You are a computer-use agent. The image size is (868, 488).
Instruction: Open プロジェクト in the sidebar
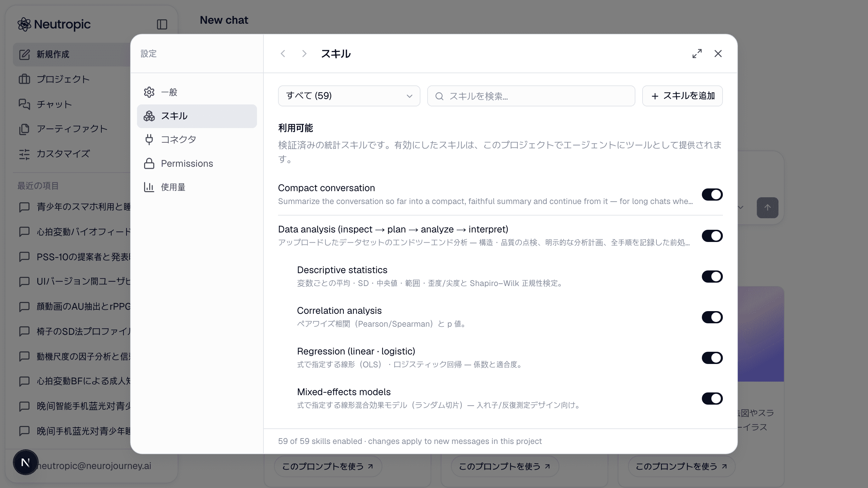point(72,79)
